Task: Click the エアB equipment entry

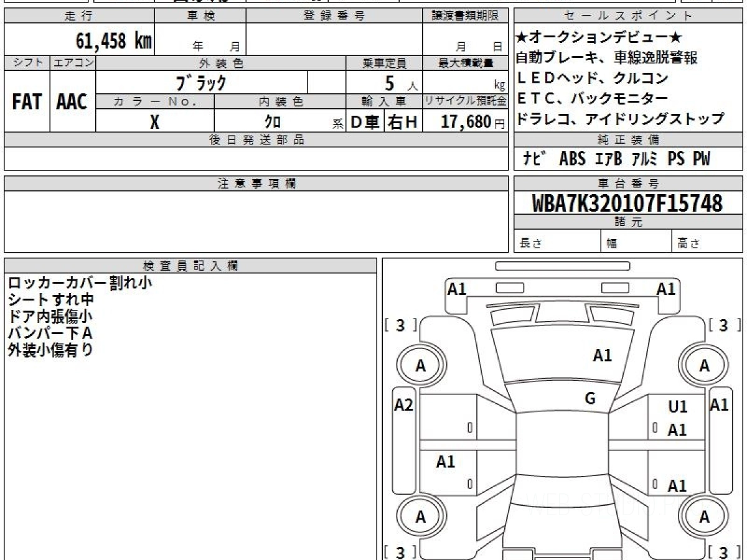Action: [608, 159]
